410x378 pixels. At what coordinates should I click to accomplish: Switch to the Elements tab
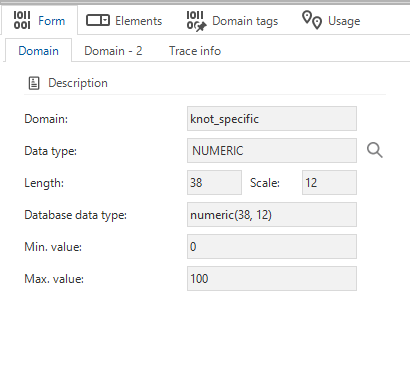tap(124, 21)
